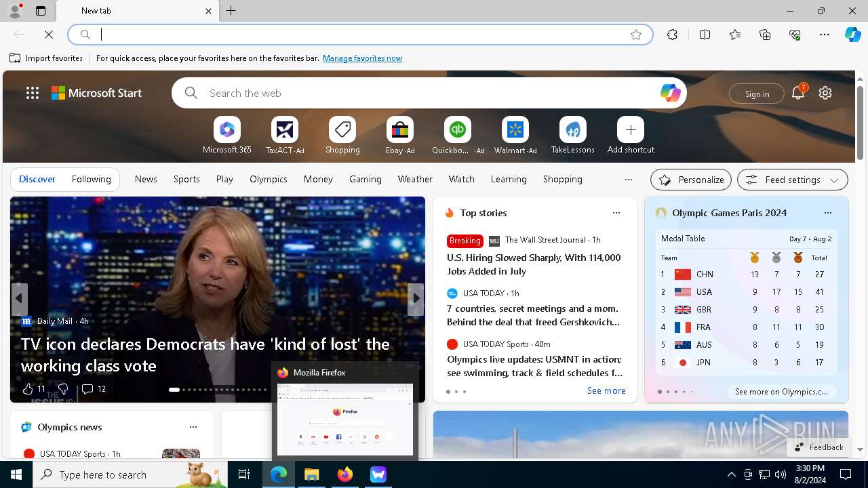Open TakeLessons shortcut

(x=573, y=136)
